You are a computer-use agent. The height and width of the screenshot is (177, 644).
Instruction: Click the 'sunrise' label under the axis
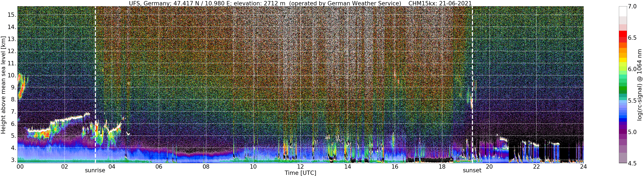click(x=95, y=171)
